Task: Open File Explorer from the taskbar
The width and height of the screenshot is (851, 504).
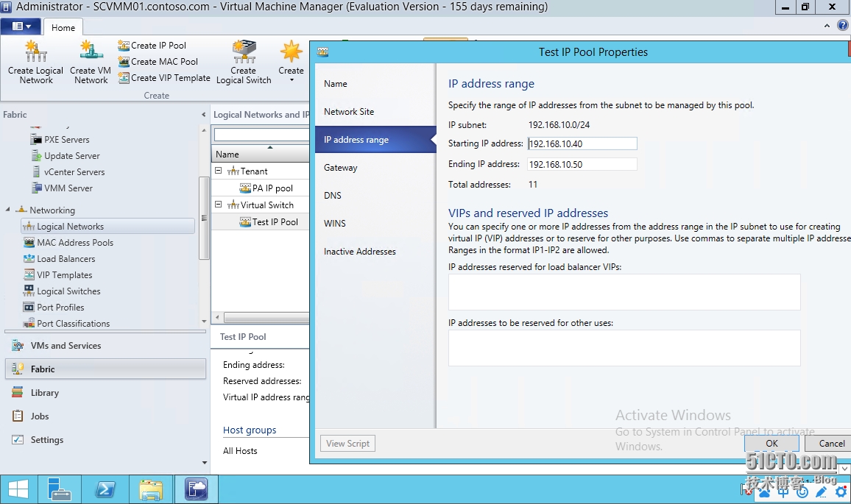Action: 151,490
